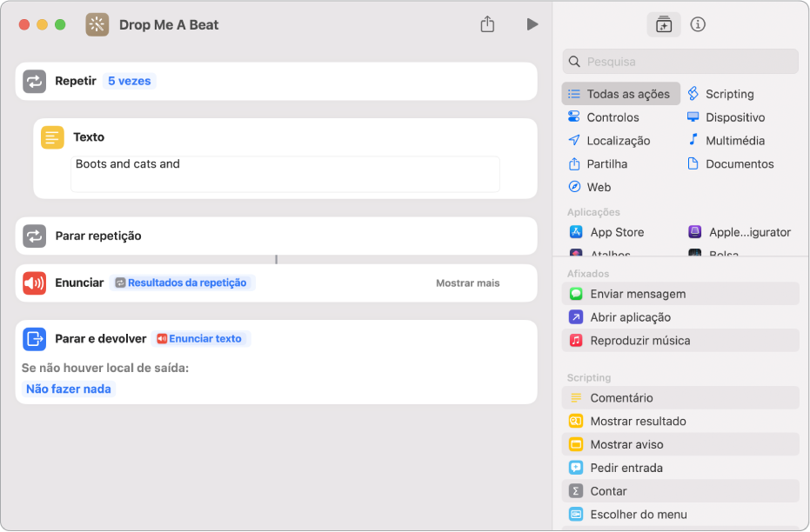Click the Repetir loop action icon
The image size is (810, 532).
pyautogui.click(x=35, y=81)
